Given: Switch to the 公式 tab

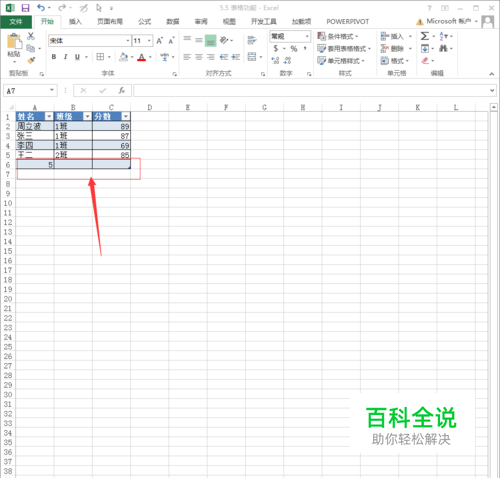Looking at the screenshot, I should point(145,22).
